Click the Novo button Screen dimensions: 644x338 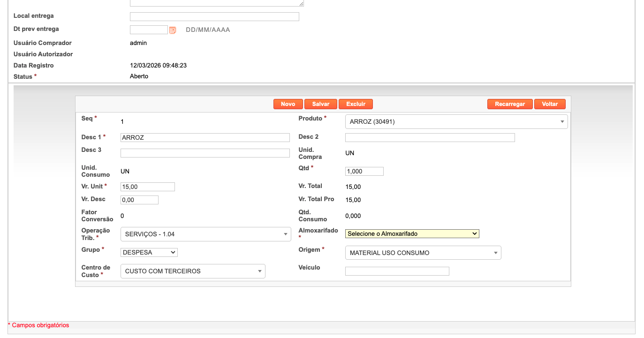point(288,104)
